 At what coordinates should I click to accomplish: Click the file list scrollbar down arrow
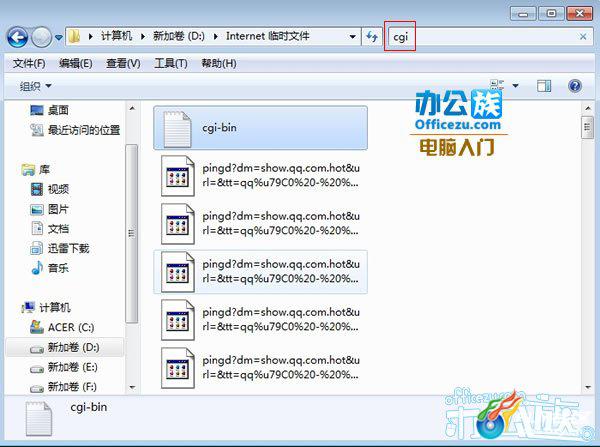tap(588, 387)
